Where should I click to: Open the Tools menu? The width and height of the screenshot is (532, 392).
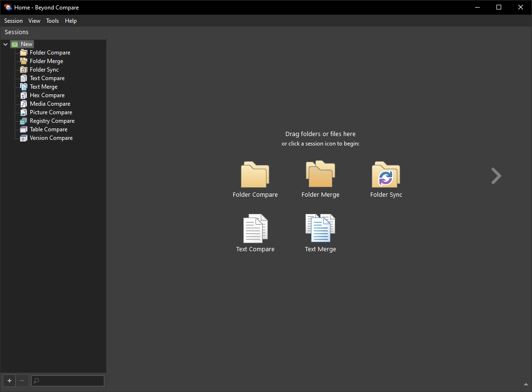point(52,21)
